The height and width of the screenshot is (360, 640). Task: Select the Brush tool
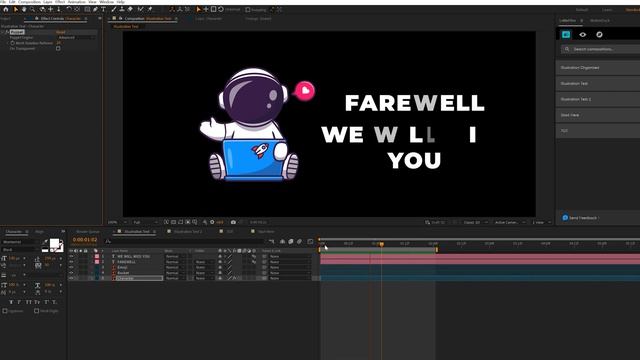[x=114, y=9]
